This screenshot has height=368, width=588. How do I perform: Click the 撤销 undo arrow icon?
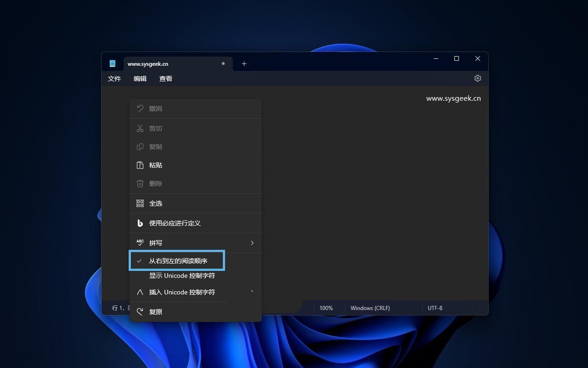point(140,108)
